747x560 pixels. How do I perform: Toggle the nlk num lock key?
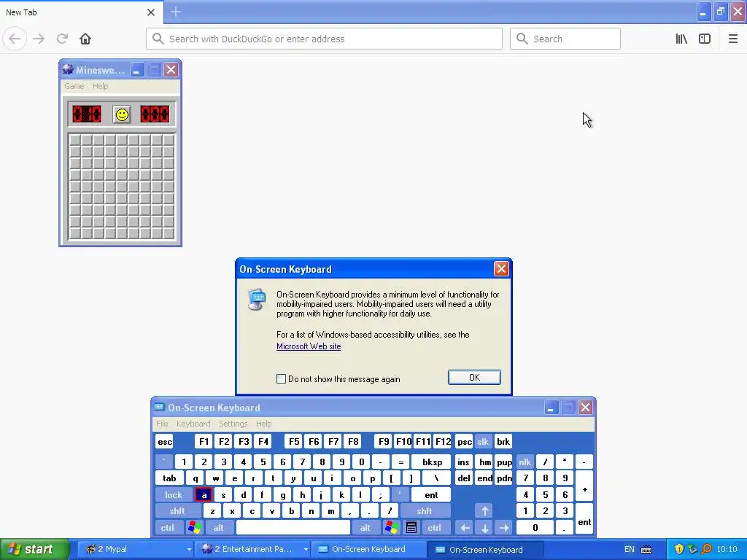pyautogui.click(x=525, y=462)
